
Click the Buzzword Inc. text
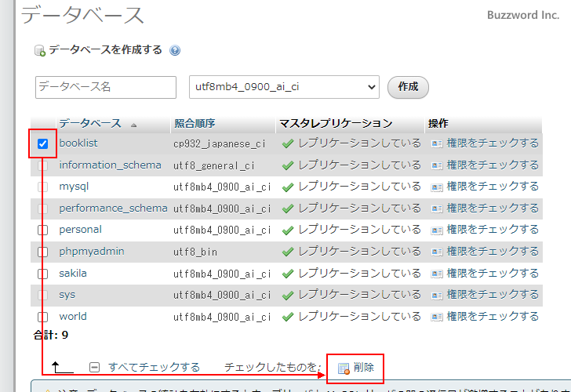click(523, 15)
